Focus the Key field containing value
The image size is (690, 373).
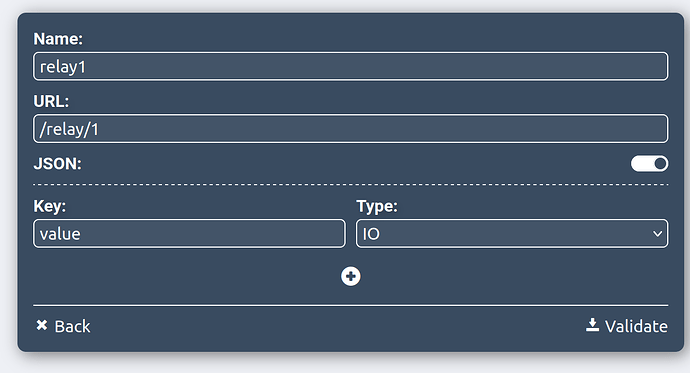point(189,234)
